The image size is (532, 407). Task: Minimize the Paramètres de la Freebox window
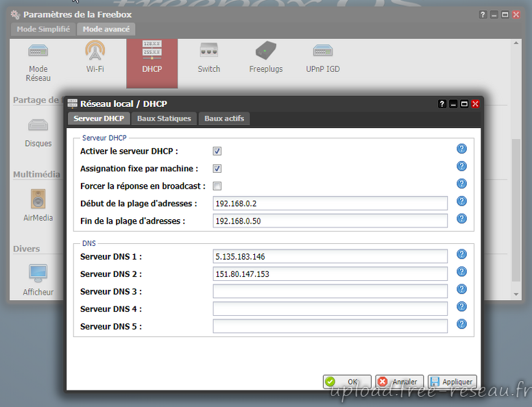494,14
